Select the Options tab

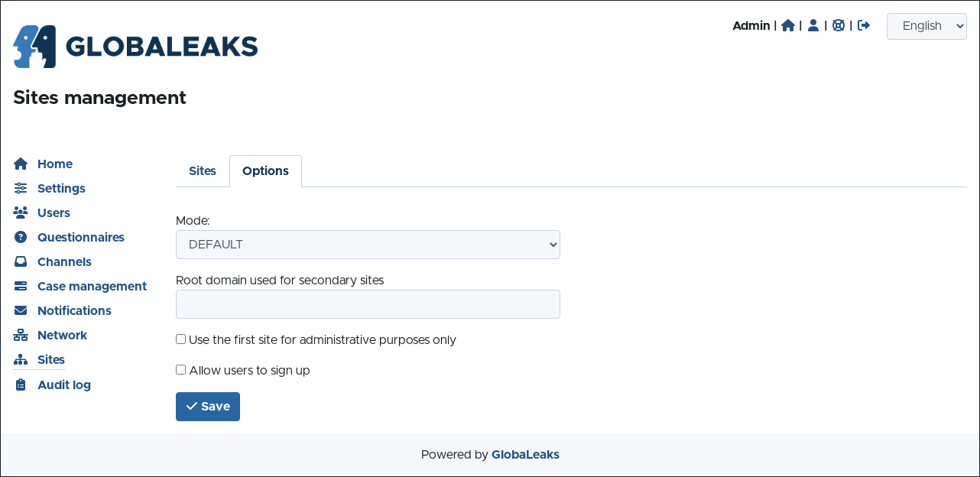(x=265, y=171)
